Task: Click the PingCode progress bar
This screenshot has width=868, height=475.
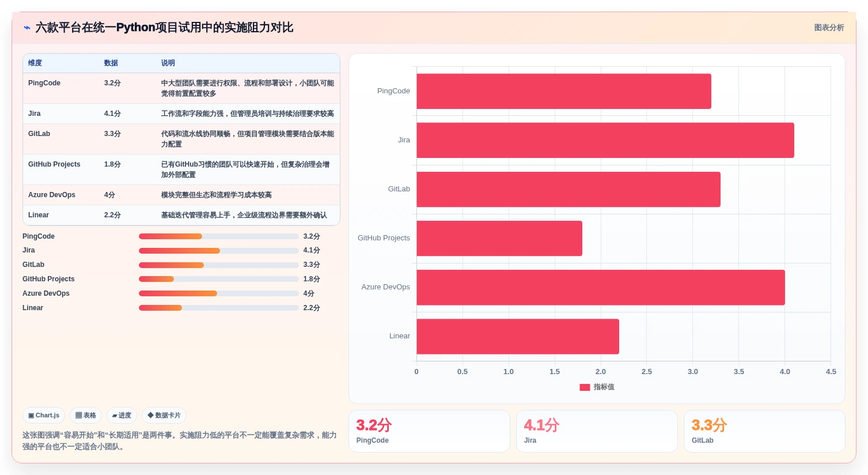Action: click(219, 236)
